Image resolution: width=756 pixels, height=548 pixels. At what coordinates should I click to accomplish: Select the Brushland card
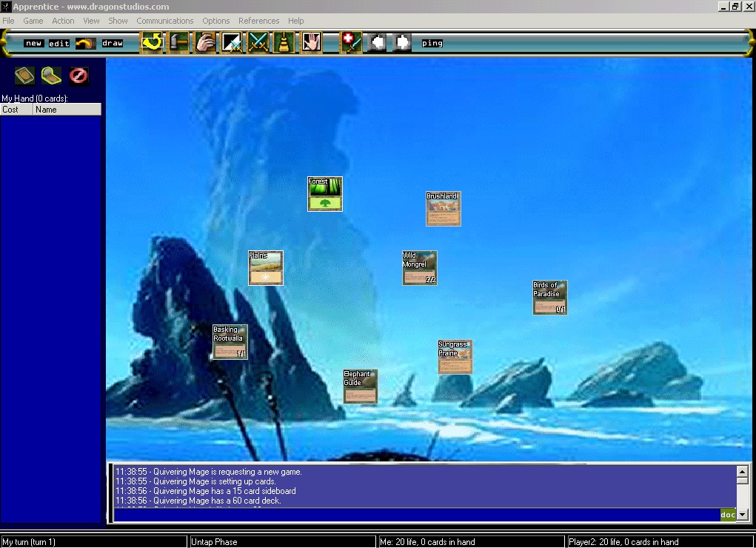click(444, 209)
